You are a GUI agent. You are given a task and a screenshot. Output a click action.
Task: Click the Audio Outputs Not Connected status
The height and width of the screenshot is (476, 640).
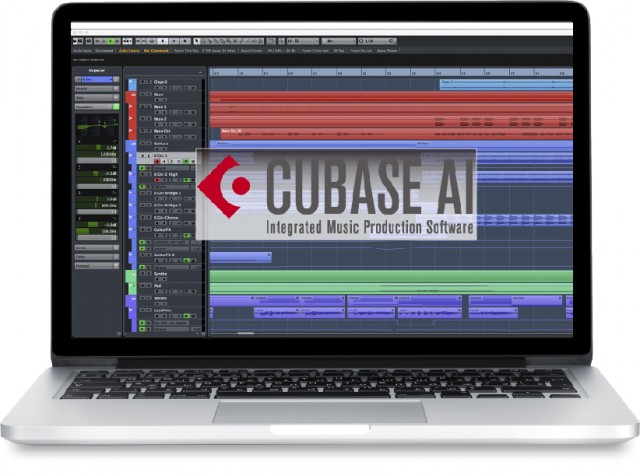[143, 51]
